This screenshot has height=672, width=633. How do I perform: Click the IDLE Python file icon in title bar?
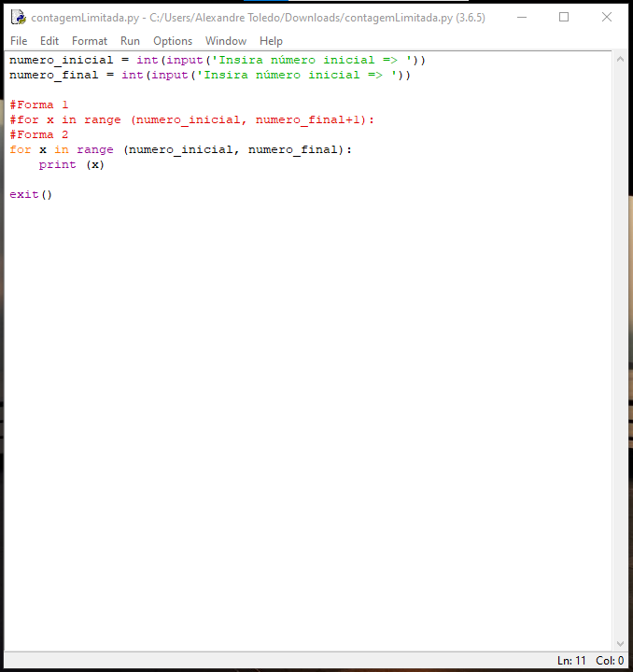[x=18, y=18]
